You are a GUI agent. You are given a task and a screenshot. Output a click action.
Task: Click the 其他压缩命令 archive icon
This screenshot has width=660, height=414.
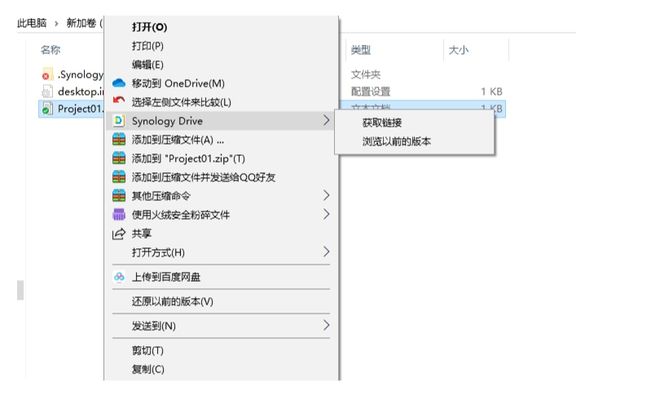(119, 196)
